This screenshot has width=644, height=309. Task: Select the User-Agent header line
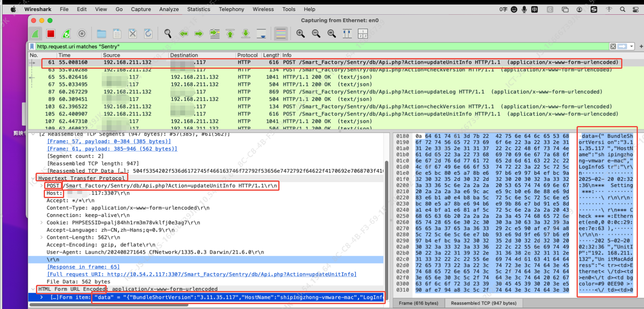155,252
